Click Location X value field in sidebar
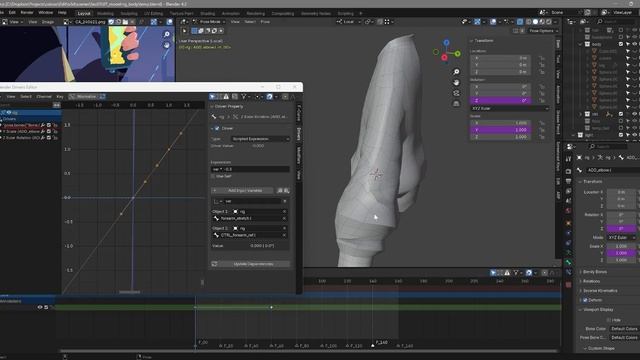The width and height of the screenshot is (640, 360). 500,58
